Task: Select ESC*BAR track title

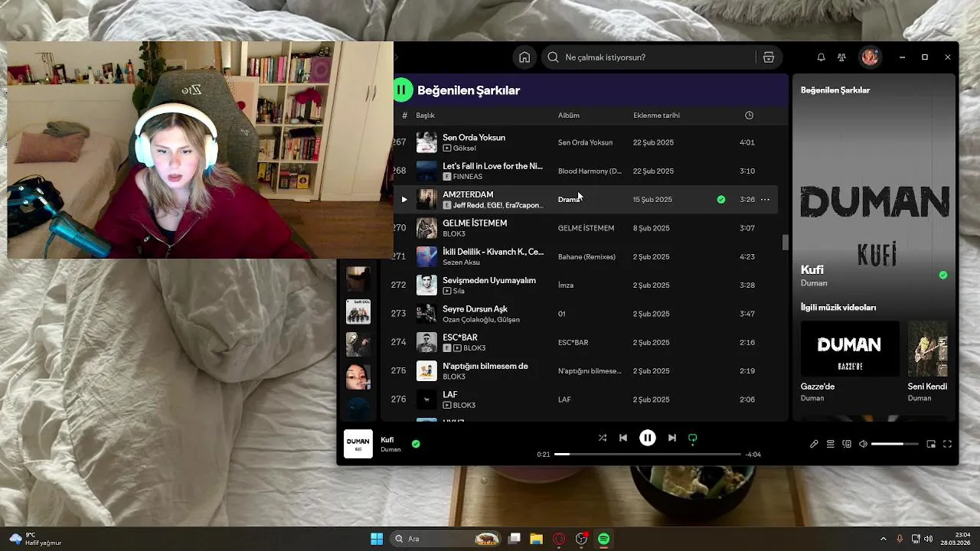Action: (x=460, y=337)
